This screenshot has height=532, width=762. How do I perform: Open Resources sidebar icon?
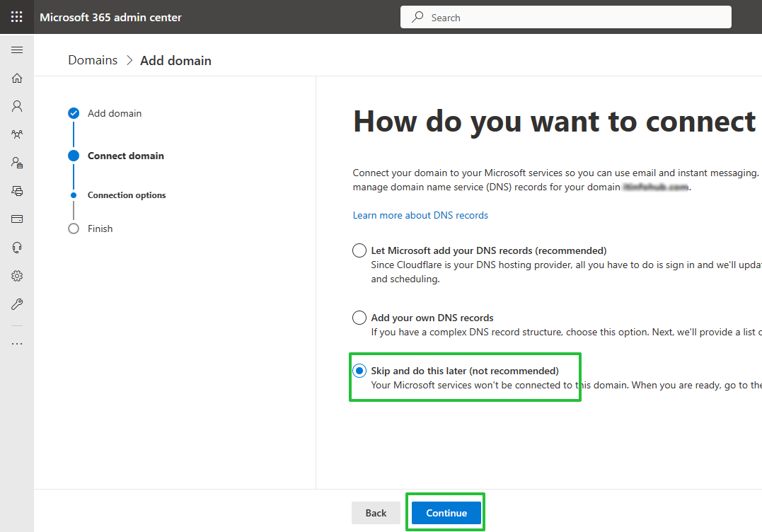[17, 191]
